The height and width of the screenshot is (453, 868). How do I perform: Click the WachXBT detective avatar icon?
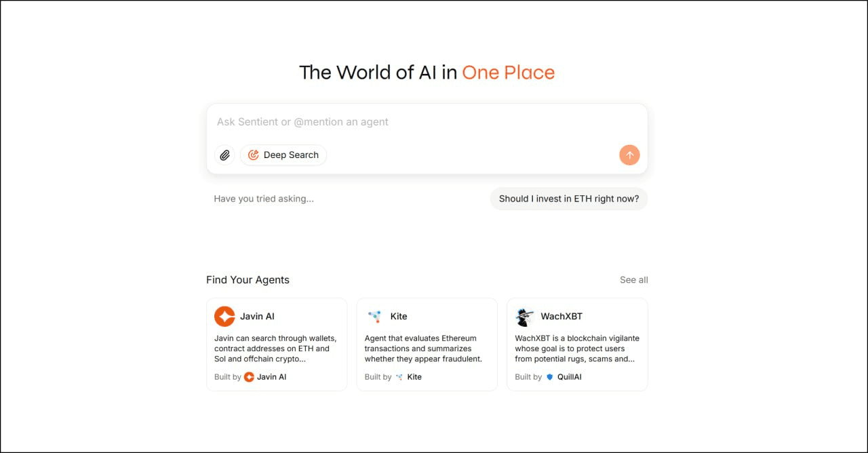point(525,317)
